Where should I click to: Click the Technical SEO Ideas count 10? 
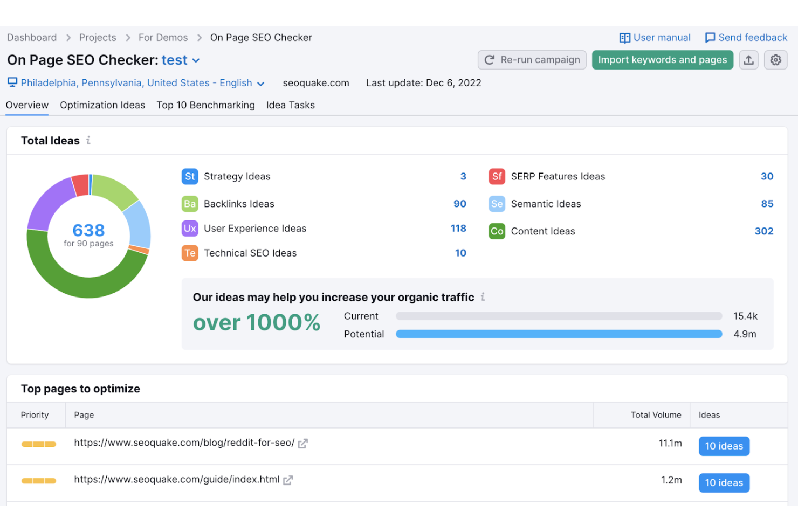click(x=460, y=253)
